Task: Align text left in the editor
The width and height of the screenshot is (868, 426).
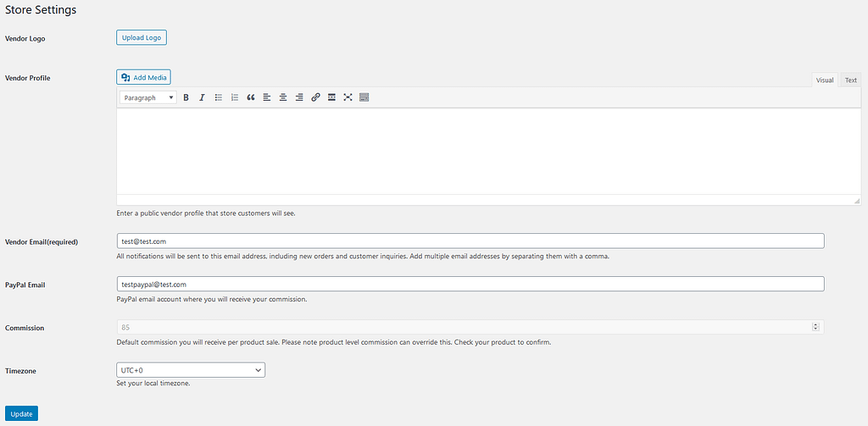Action: [267, 97]
